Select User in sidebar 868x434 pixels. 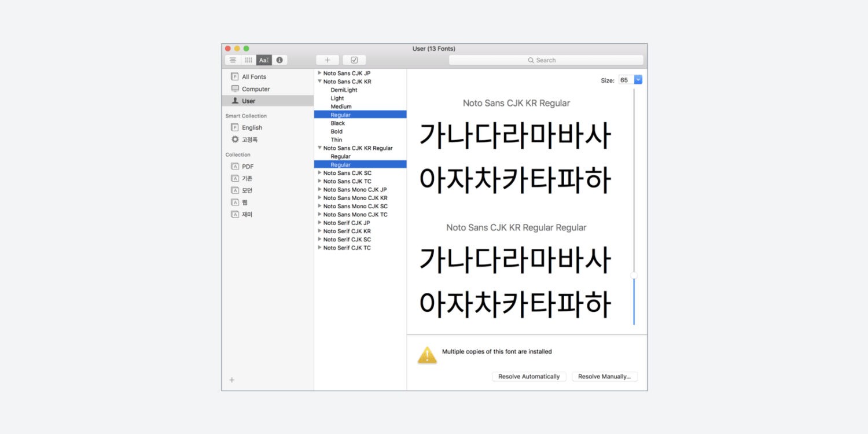point(268,101)
